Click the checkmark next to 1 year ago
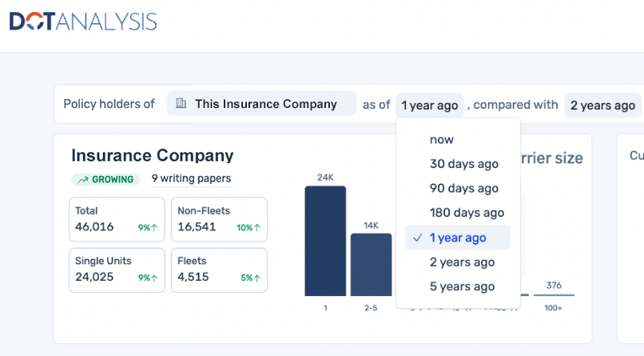The height and width of the screenshot is (356, 644). click(x=417, y=238)
